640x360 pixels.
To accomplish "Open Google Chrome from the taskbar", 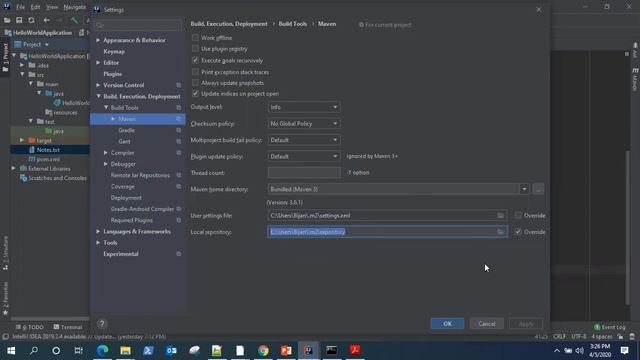I will [263, 350].
